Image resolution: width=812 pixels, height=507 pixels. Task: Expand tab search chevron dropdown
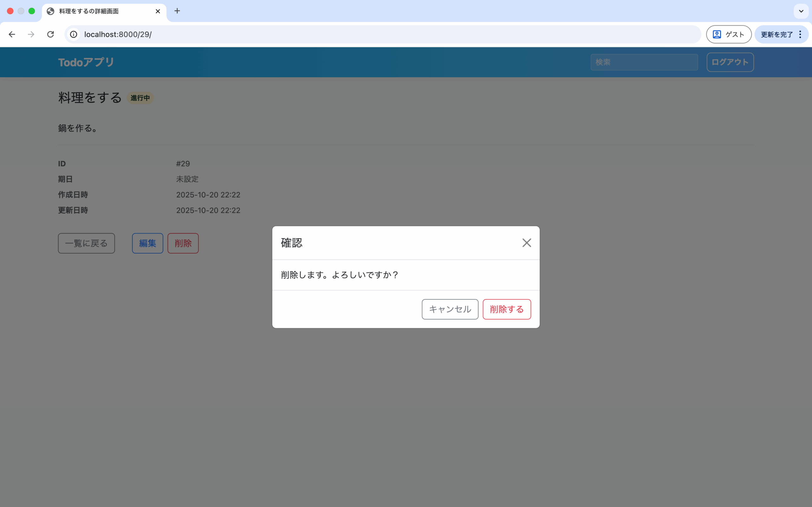[801, 11]
